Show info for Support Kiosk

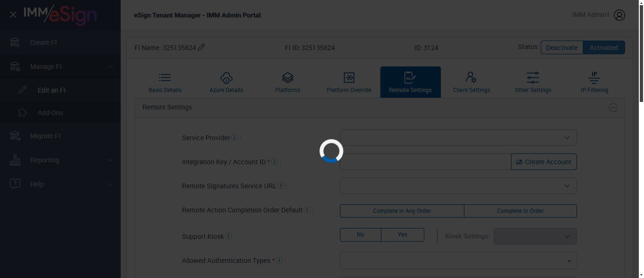click(x=229, y=236)
